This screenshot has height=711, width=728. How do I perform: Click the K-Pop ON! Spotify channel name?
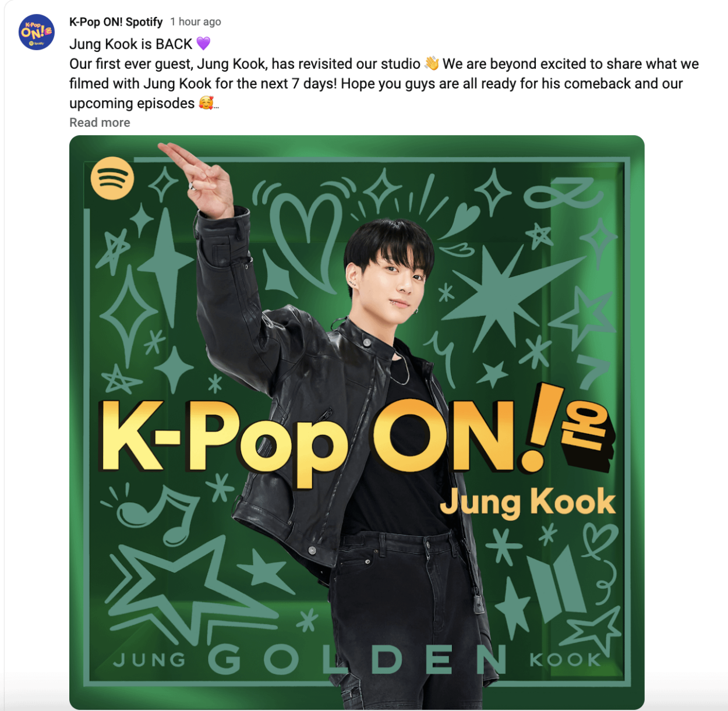click(x=116, y=22)
